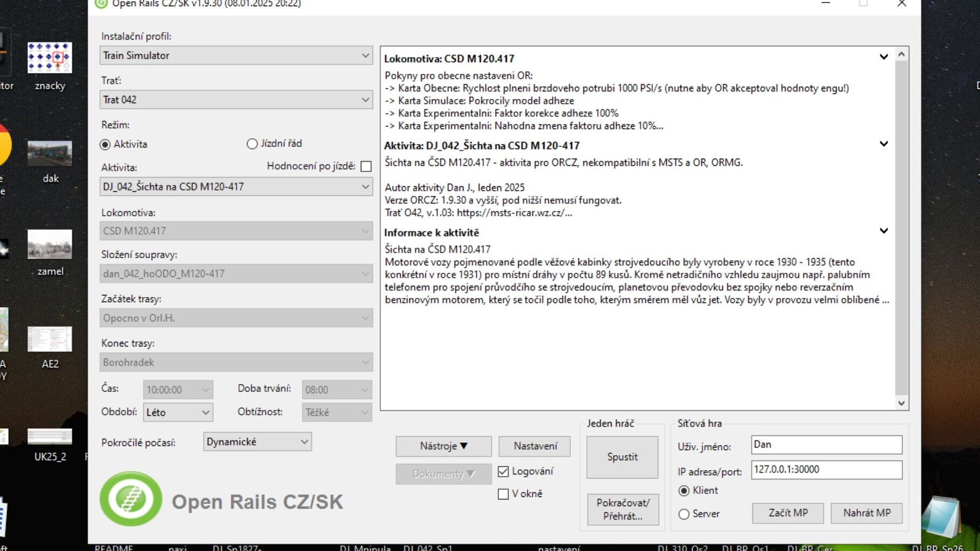The image size is (980, 551).
Task: Click the Pokračovat/Přehrát button
Action: pyautogui.click(x=623, y=509)
